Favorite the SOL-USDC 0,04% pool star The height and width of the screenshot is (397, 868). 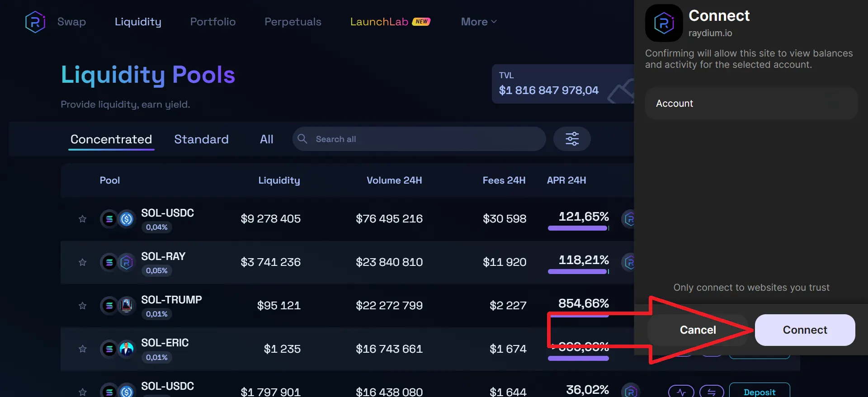point(82,219)
